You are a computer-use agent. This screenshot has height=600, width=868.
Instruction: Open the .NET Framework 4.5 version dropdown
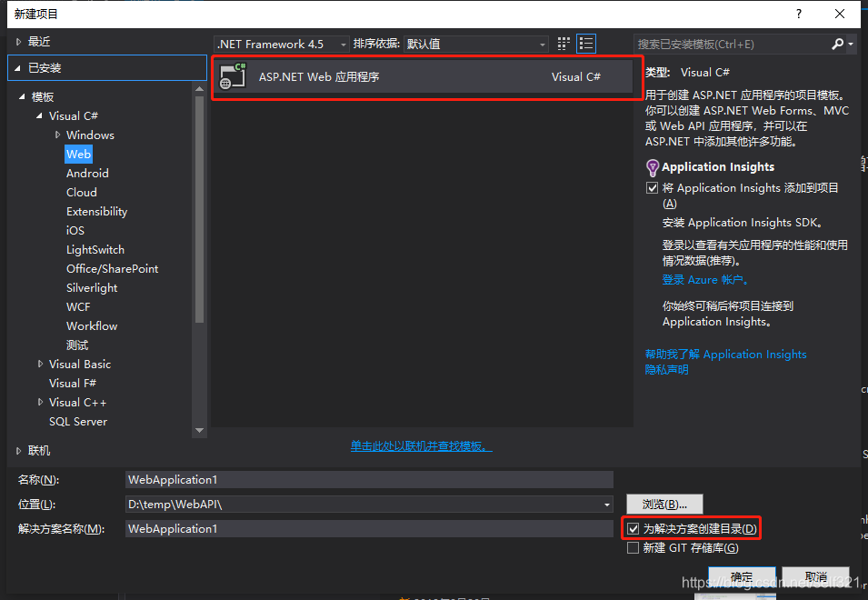[x=281, y=44]
